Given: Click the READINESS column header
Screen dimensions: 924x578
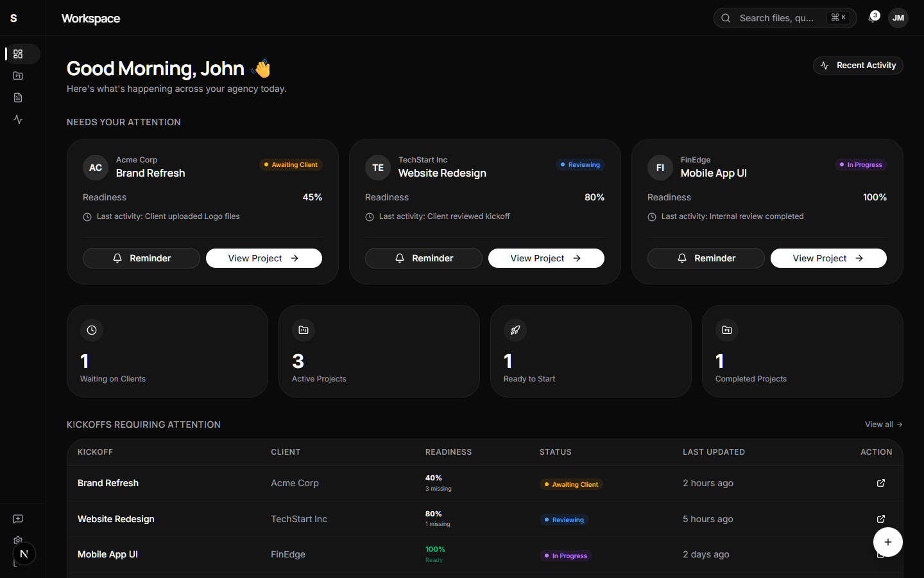Looking at the screenshot, I should tap(449, 452).
